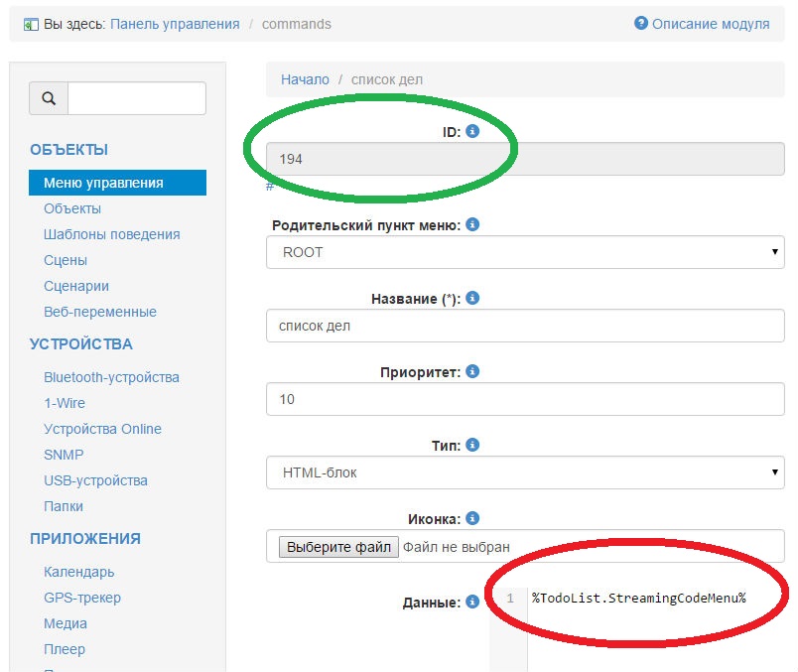Open Bluetooth-устройства in the sidebar
798x672 pixels.
click(x=111, y=377)
